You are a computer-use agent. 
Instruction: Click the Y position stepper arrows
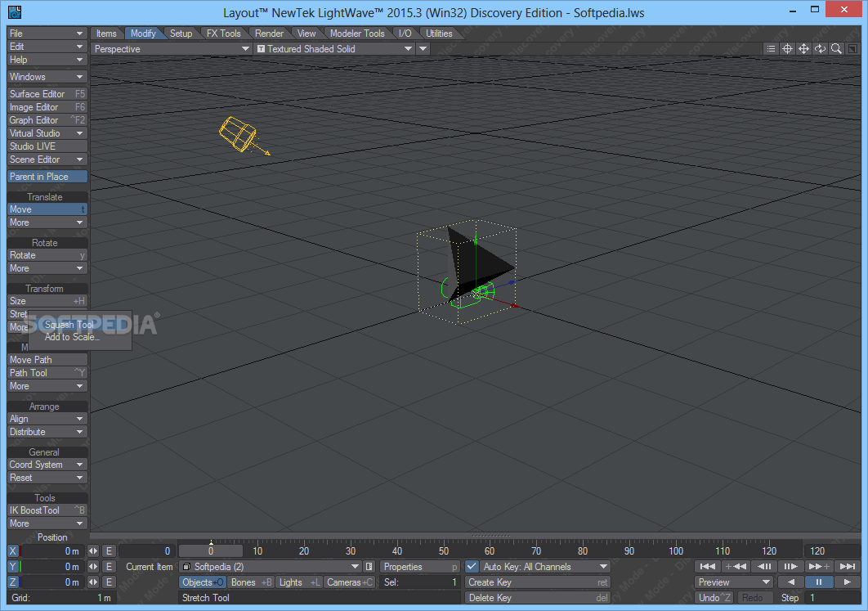[x=93, y=567]
